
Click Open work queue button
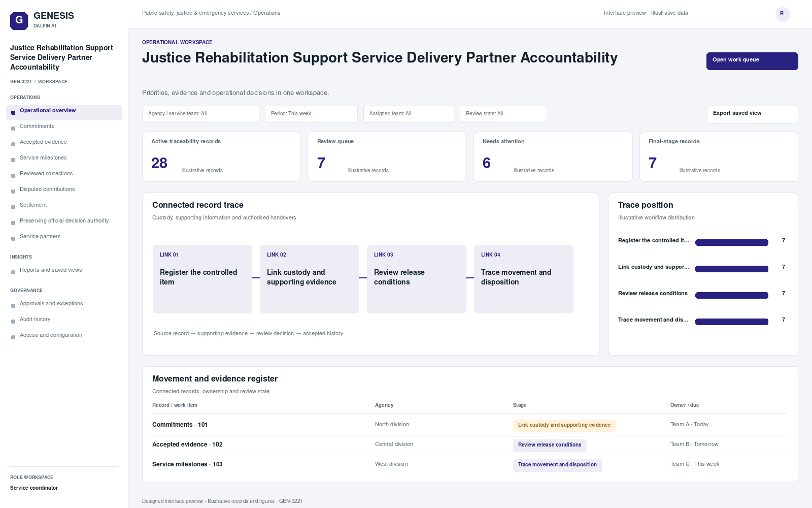click(752, 61)
